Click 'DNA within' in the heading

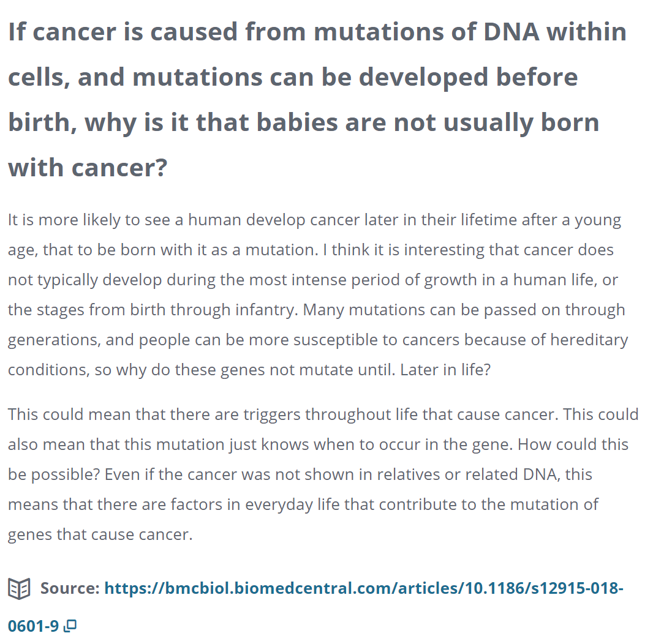(555, 32)
